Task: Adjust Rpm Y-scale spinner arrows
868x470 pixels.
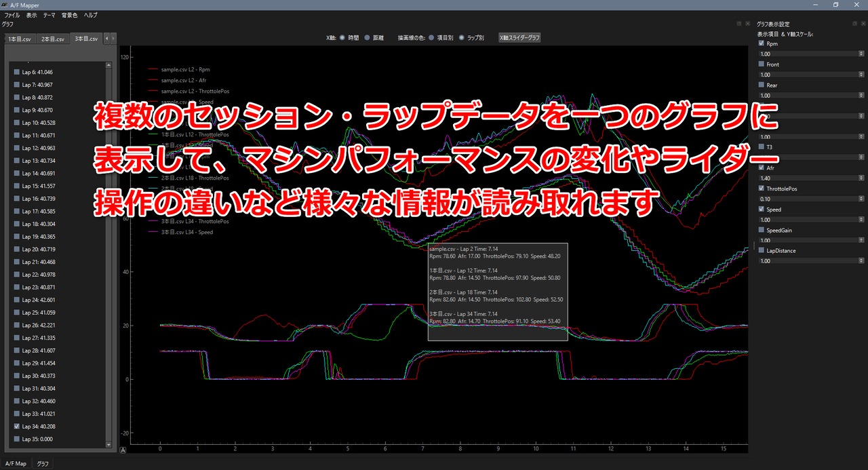Action: tap(861, 54)
